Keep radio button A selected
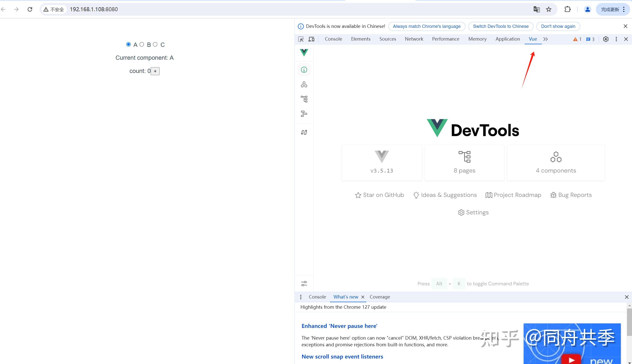Viewport: 632px width, 364px height. pos(128,44)
